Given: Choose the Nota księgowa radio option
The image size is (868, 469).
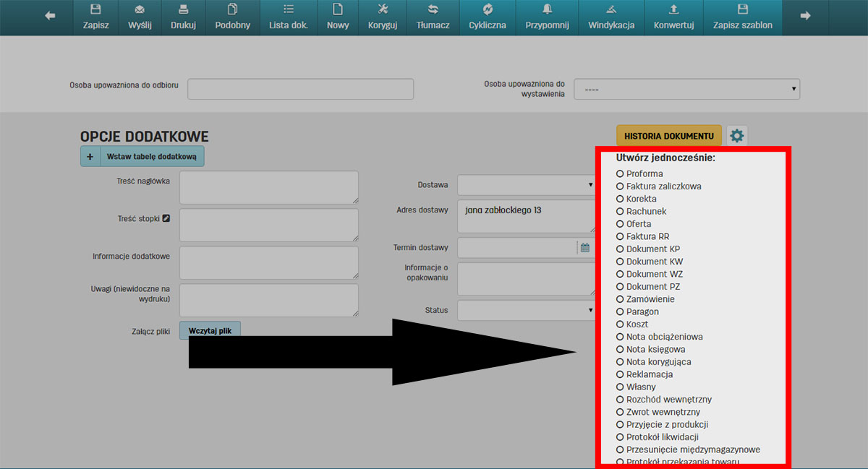Looking at the screenshot, I should pyautogui.click(x=620, y=350).
